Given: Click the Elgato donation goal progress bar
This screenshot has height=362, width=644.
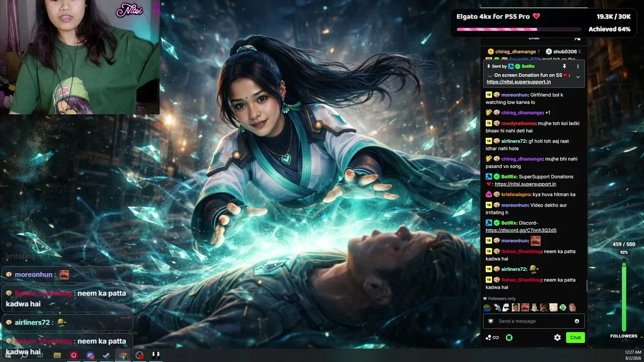Looking at the screenshot, I should [x=518, y=29].
